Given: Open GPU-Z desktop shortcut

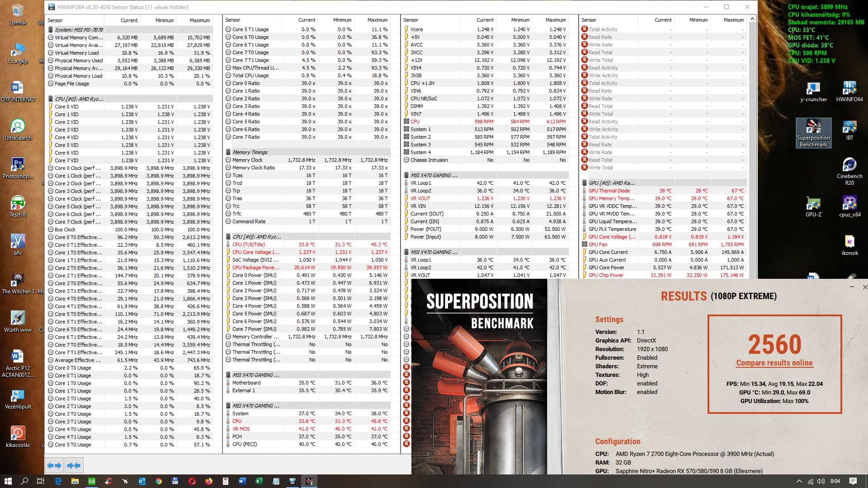Looking at the screenshot, I should (x=813, y=207).
